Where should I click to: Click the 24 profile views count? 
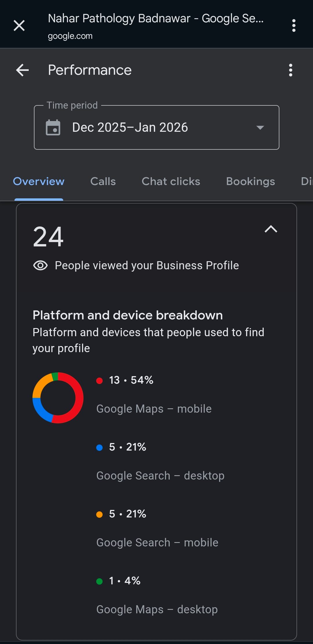[48, 237]
